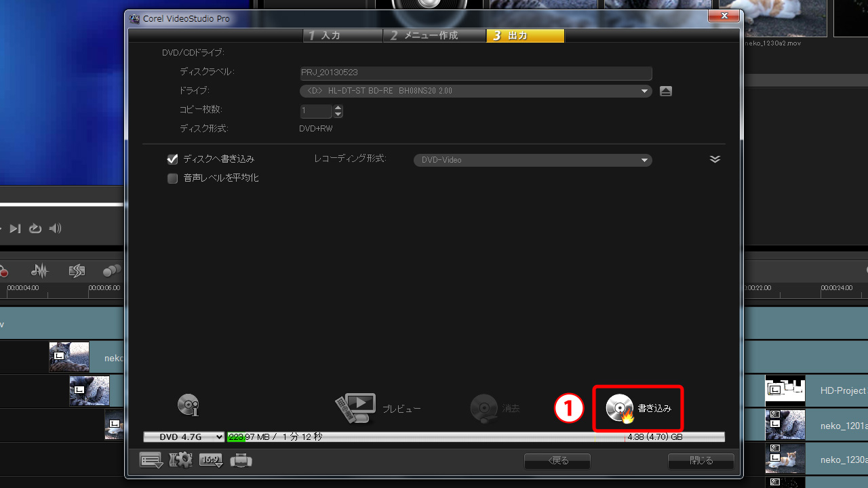
Task: Click the 消去 erase disc icon
Action: [x=484, y=408]
